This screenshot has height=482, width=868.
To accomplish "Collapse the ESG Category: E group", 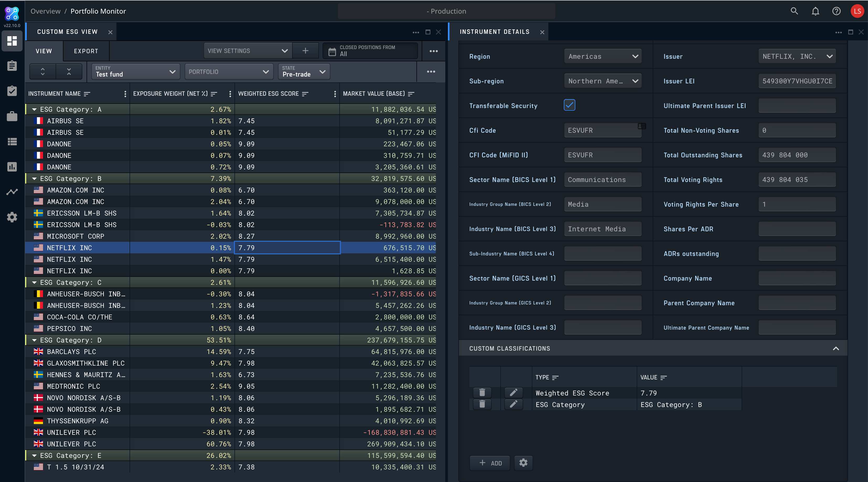I will (x=34, y=455).
